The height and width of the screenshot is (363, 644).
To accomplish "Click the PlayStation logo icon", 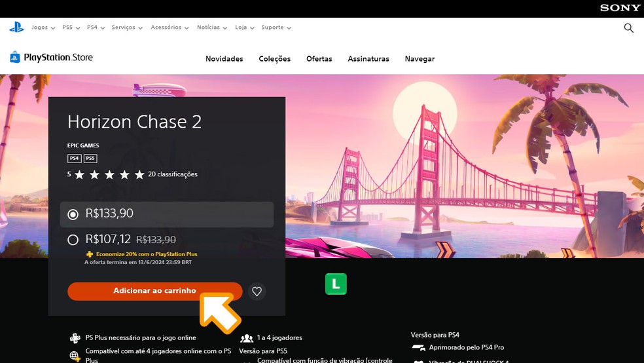I will (16, 27).
